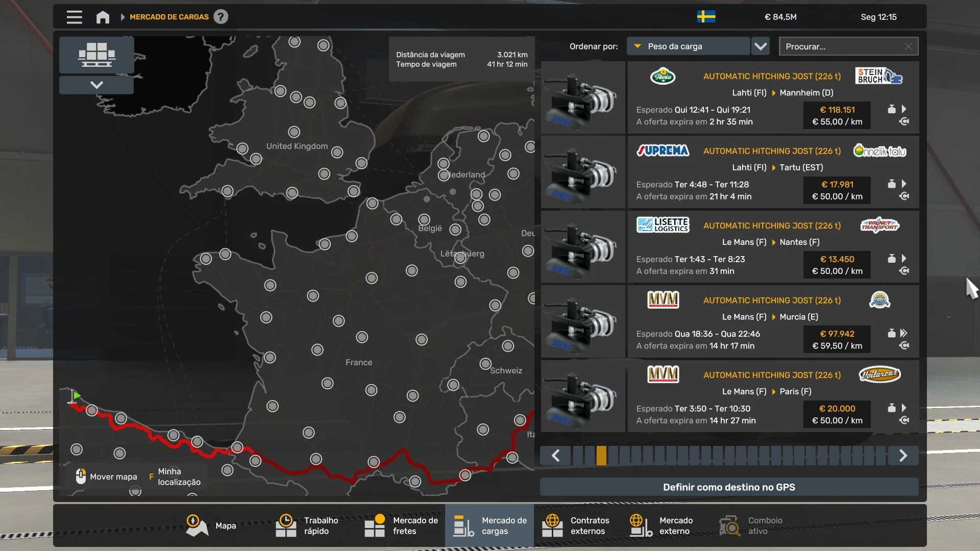Click the Stein Bruch company logo
The image size is (980, 551).
tap(879, 76)
